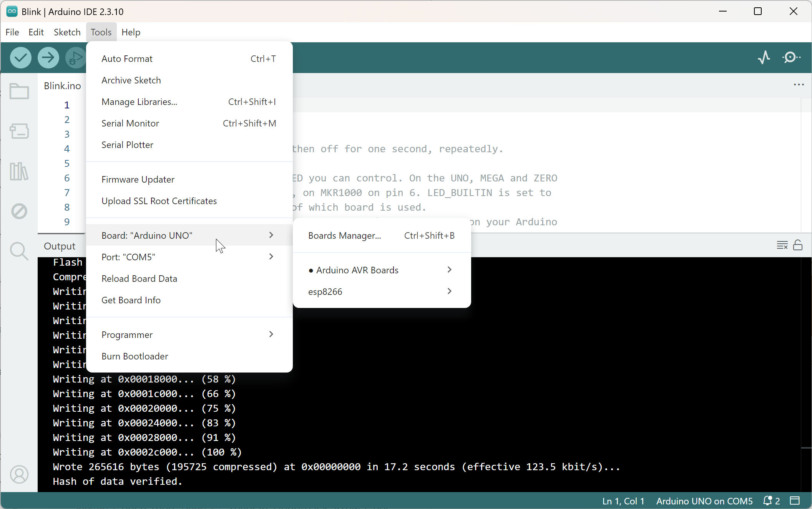Expand the Port "COM5" submenu

[x=189, y=257]
